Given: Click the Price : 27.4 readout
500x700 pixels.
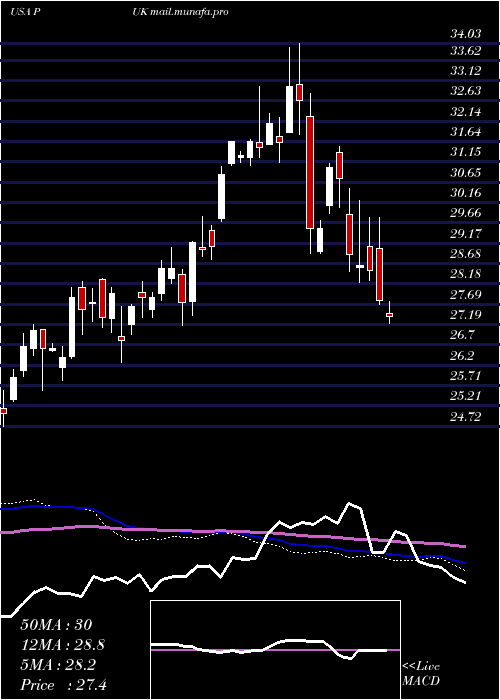Looking at the screenshot, I should pos(63,685).
